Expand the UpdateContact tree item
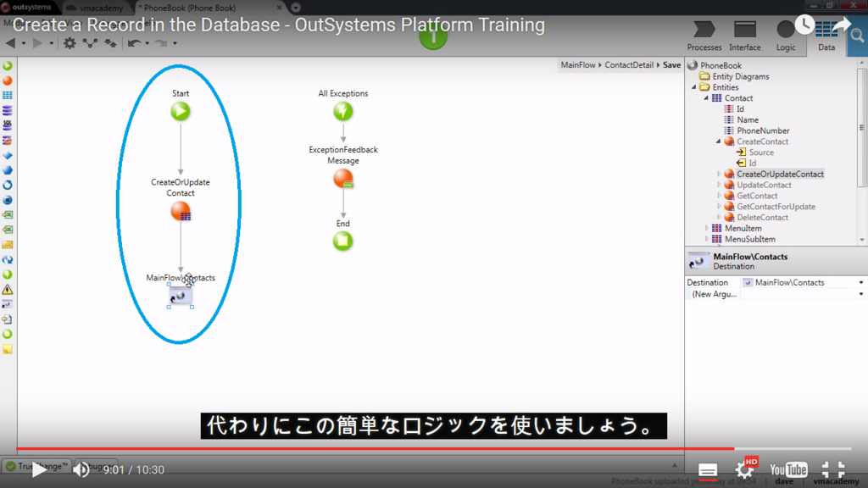 (x=719, y=185)
